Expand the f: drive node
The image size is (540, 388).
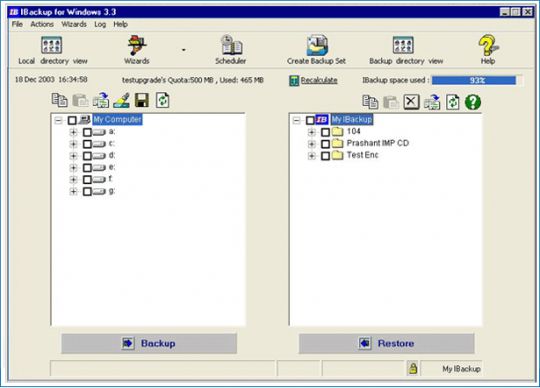pyautogui.click(x=73, y=179)
